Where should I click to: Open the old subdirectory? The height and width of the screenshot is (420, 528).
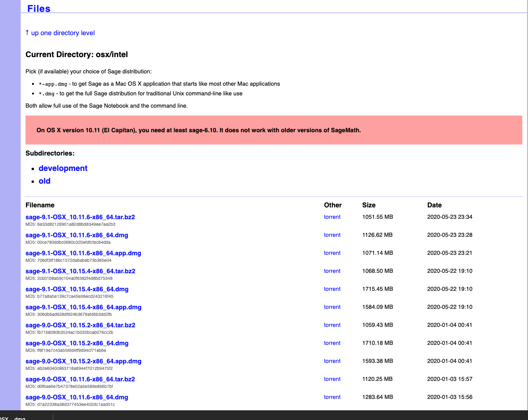click(x=44, y=181)
